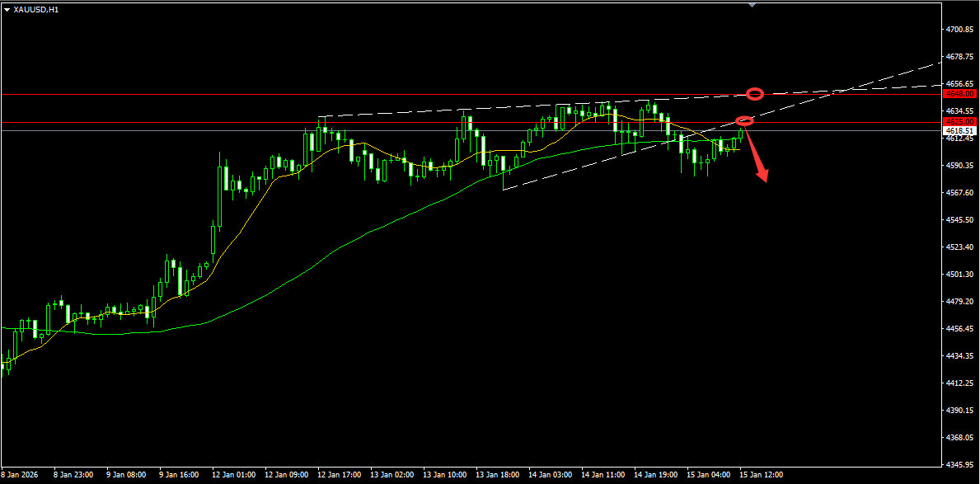
Task: Click the blue auto-scroll triangle marker above the chart
Action: [x=753, y=5]
